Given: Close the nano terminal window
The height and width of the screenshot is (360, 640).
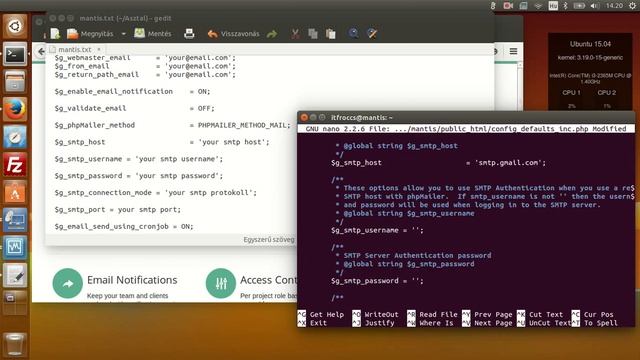Looking at the screenshot, I should (304, 118).
